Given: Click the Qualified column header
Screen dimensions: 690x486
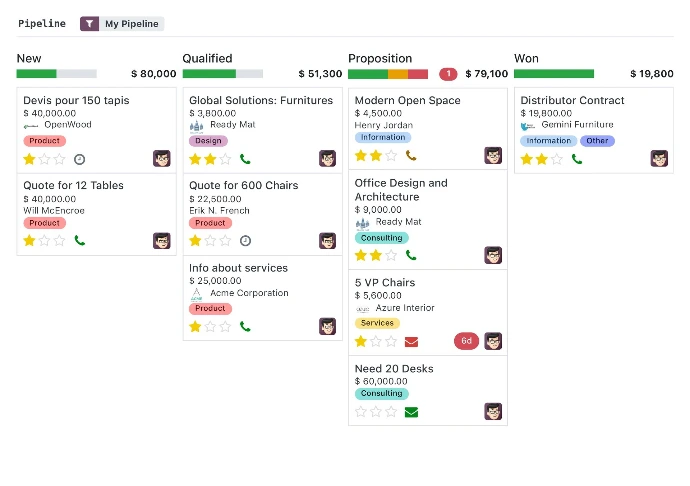Looking at the screenshot, I should (x=207, y=58).
